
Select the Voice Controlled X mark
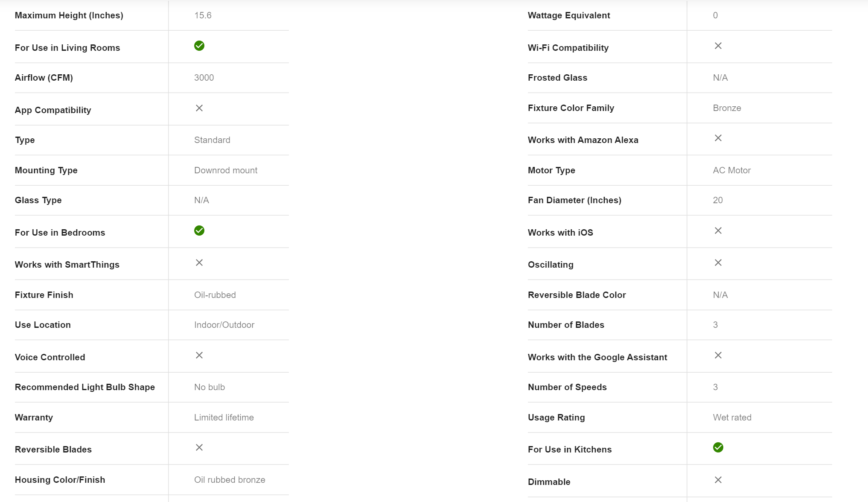point(199,355)
